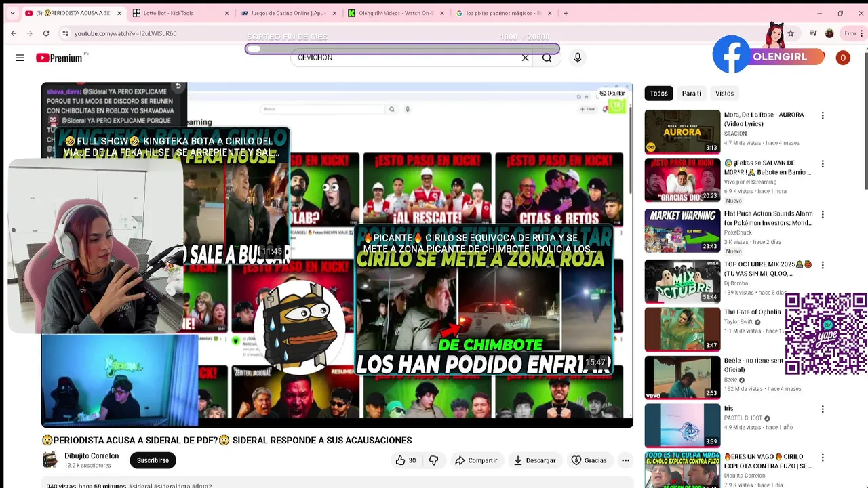868x488 pixels.
Task: Click the Gracias button
Action: (589, 460)
